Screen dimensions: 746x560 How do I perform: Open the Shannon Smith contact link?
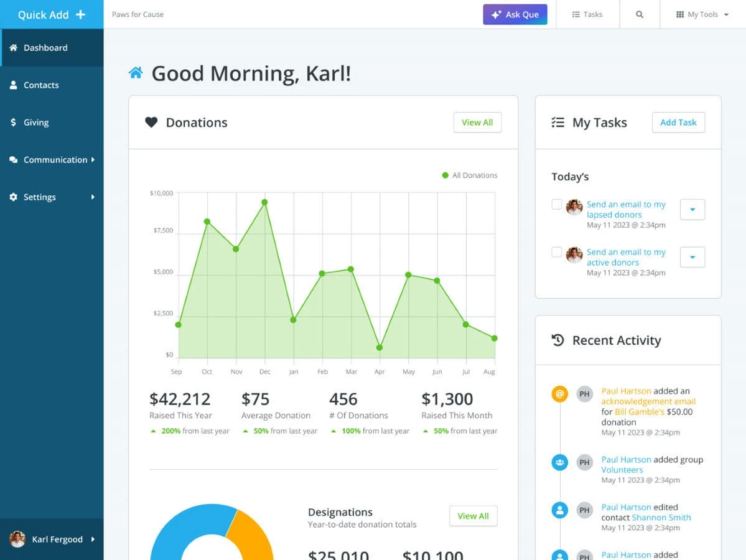coord(661,517)
